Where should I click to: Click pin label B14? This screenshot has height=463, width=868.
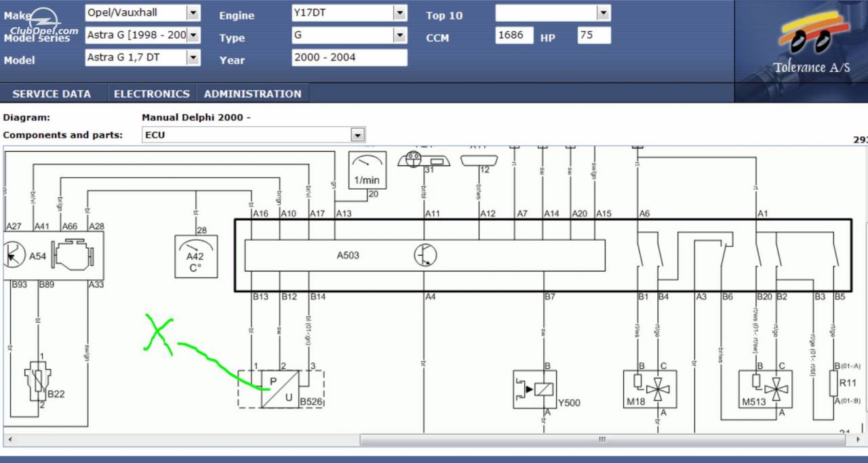(x=318, y=297)
